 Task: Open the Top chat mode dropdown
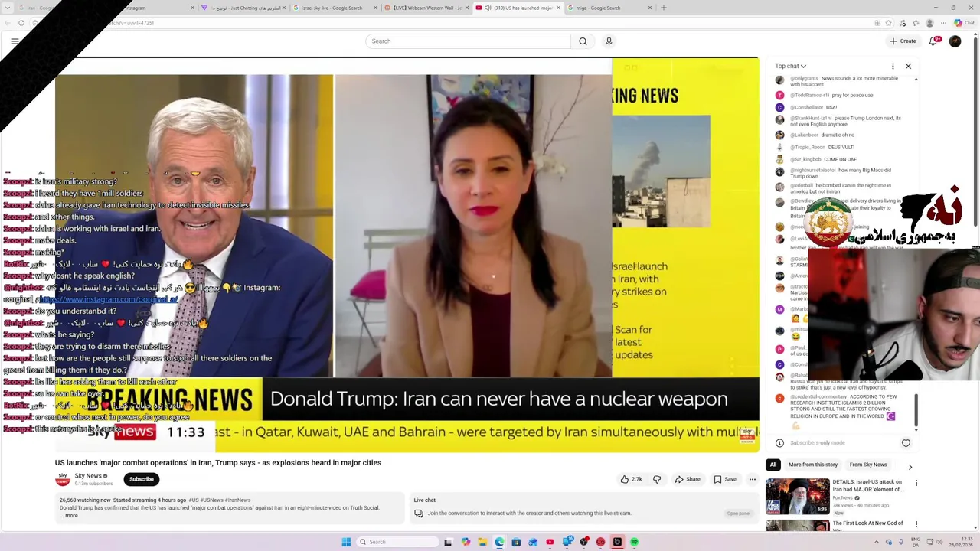click(x=790, y=66)
